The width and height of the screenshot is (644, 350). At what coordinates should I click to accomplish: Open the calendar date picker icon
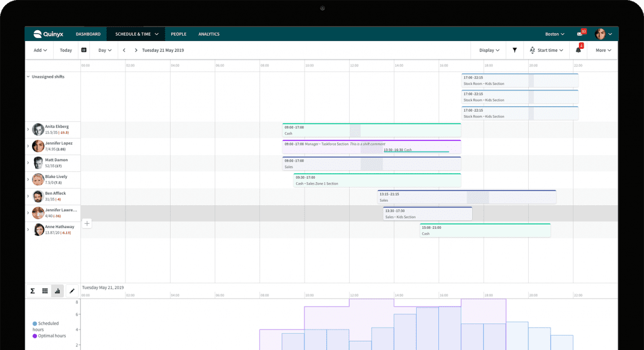coord(84,50)
